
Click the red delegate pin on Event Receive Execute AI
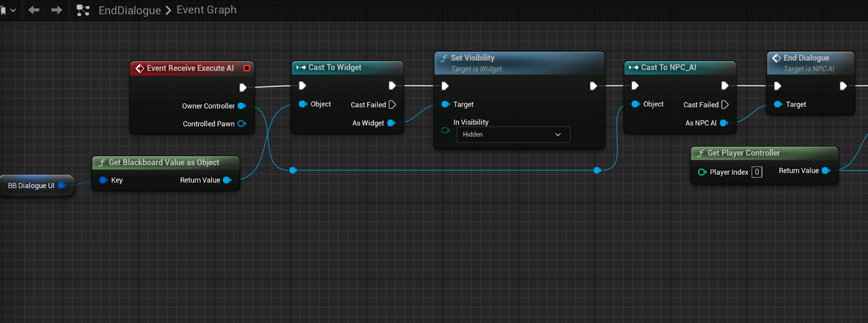247,68
